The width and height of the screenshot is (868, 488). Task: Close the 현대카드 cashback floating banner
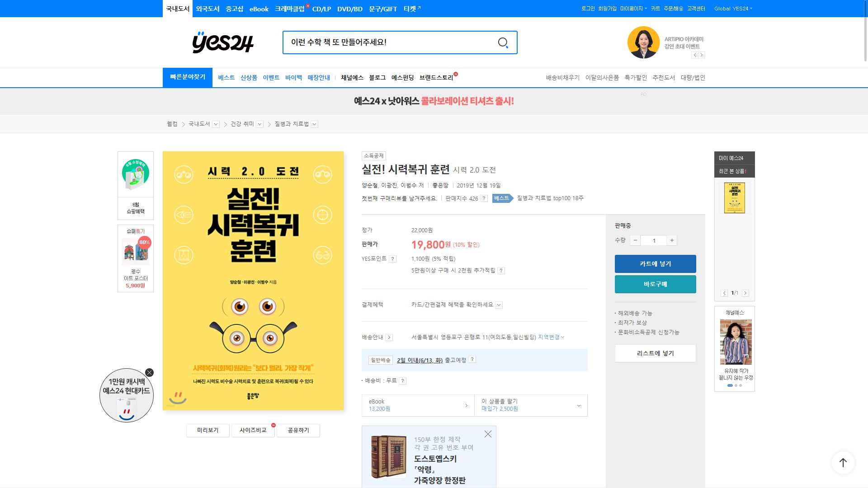(150, 373)
